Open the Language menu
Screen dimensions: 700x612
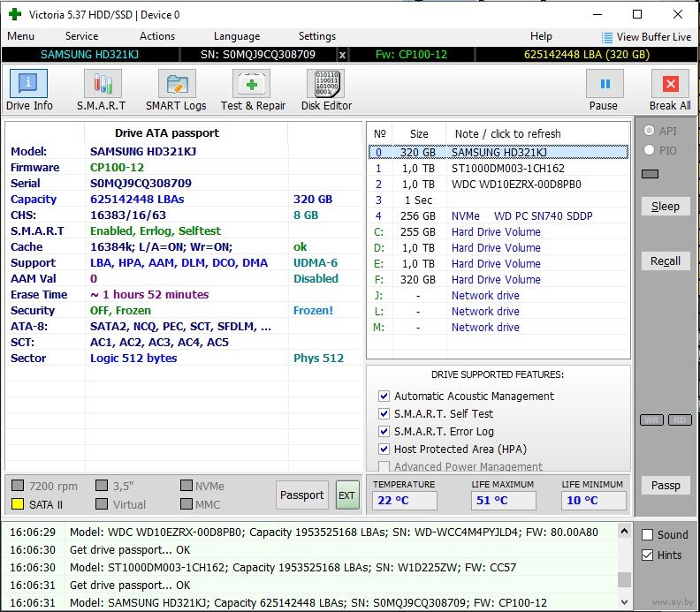(x=237, y=36)
